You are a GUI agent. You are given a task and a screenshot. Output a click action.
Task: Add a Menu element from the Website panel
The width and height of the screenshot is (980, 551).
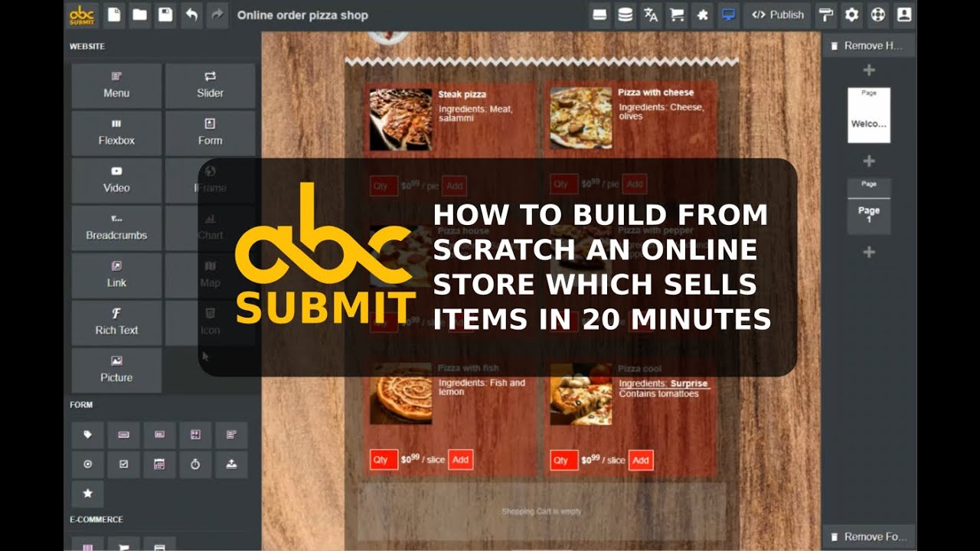(116, 86)
